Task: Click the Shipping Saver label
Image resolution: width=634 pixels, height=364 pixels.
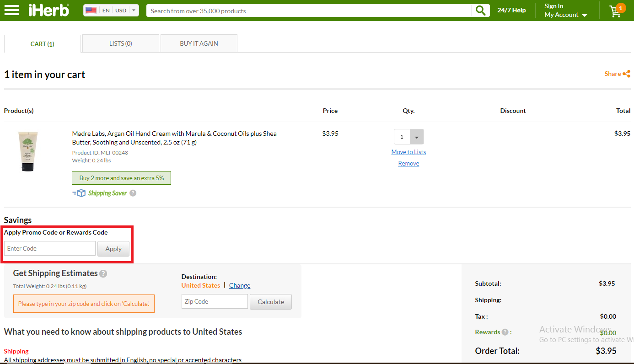Action: pyautogui.click(x=107, y=193)
